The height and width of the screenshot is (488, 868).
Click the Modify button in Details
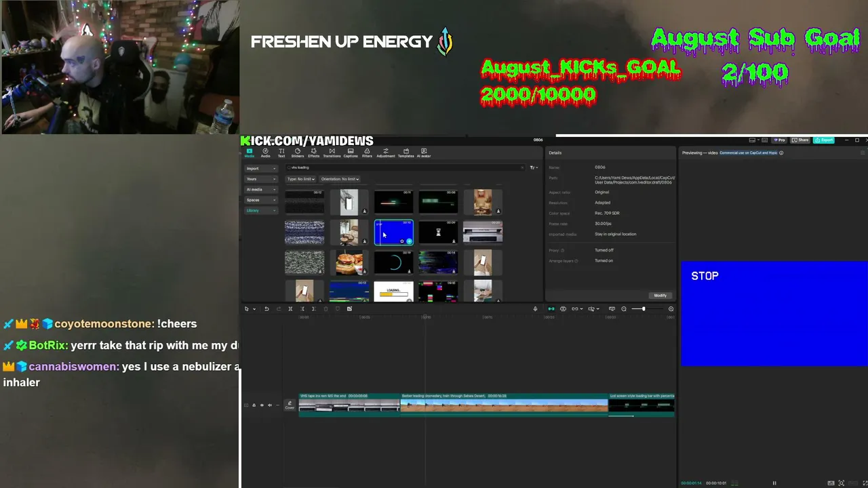click(x=660, y=296)
